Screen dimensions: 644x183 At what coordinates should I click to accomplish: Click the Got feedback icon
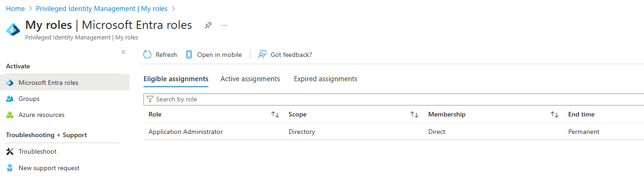[x=262, y=55]
